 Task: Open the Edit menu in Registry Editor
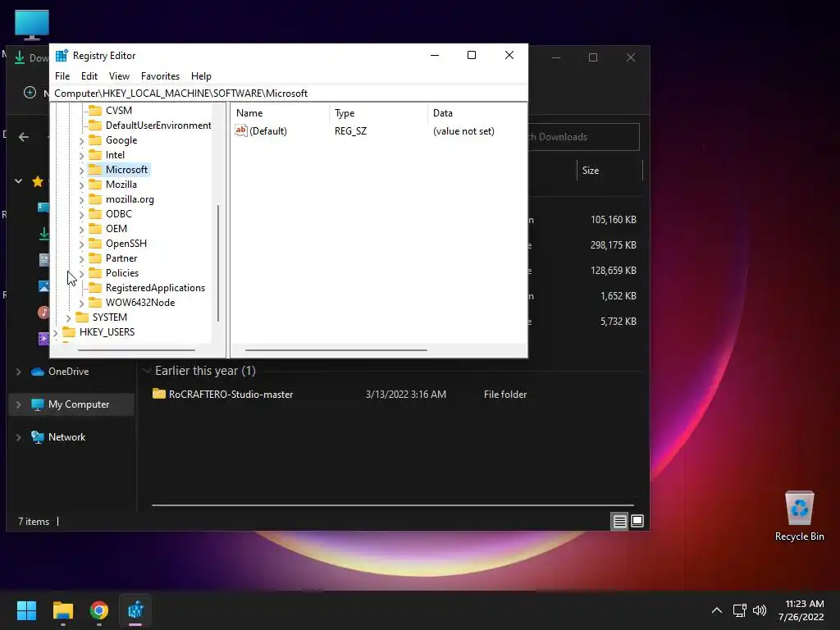tap(89, 76)
